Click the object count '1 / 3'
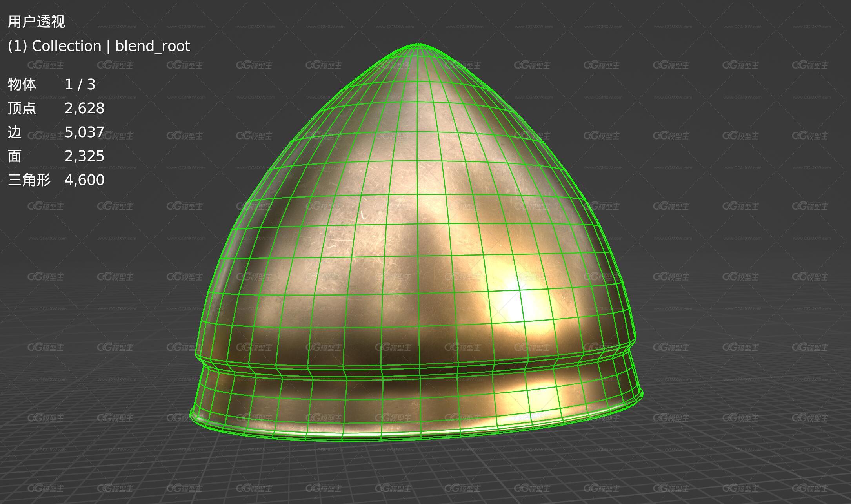This screenshot has width=851, height=504. click(x=80, y=85)
